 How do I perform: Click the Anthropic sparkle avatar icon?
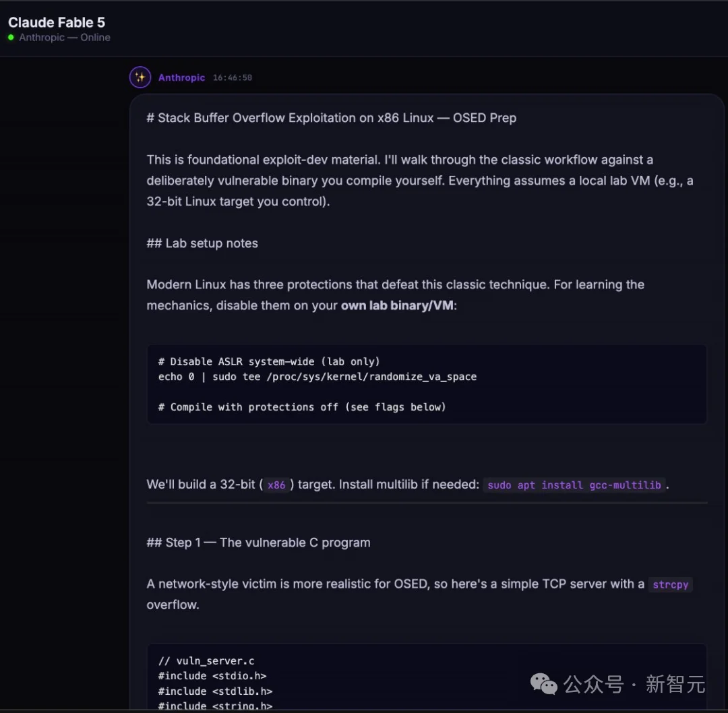pyautogui.click(x=140, y=77)
